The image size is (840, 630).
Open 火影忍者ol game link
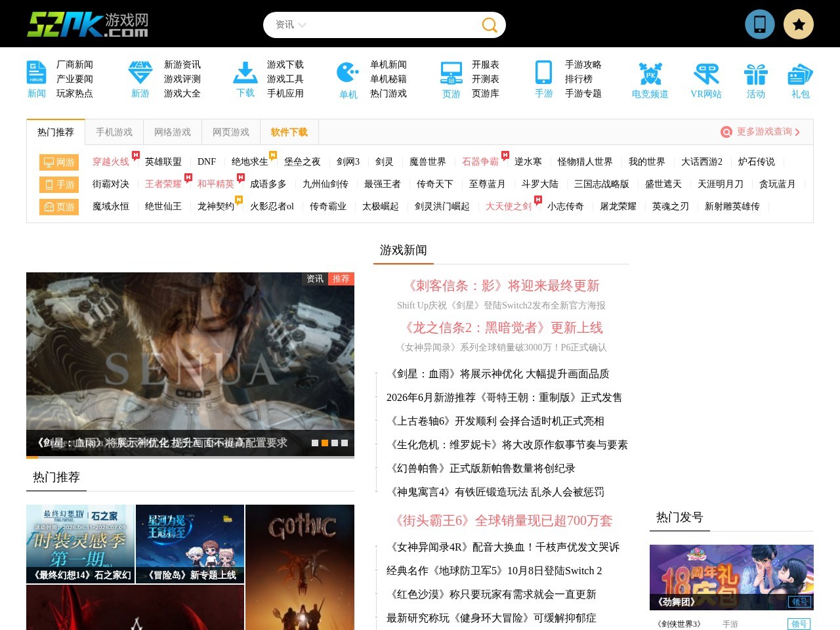[272, 206]
